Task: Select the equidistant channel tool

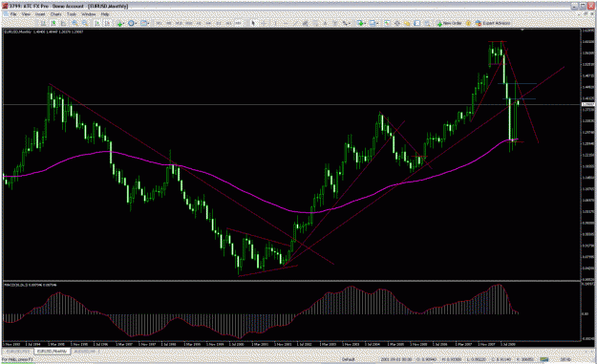Action: 306,23
